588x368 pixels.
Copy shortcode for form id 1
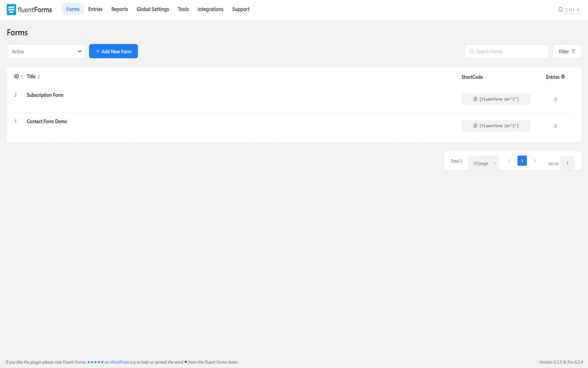click(496, 126)
